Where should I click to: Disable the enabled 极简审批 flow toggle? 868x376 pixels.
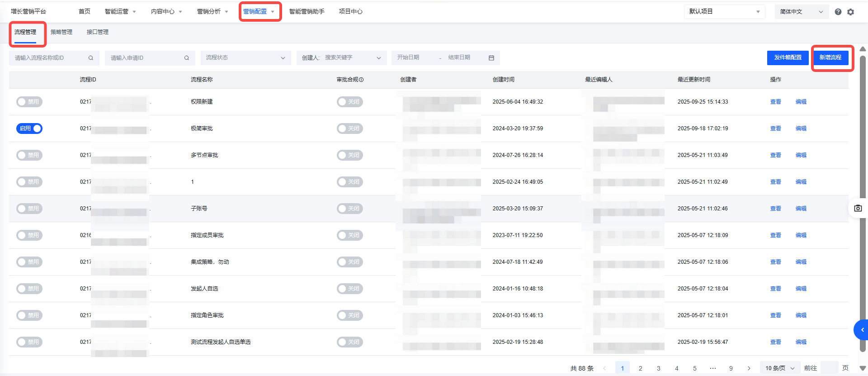coord(29,129)
